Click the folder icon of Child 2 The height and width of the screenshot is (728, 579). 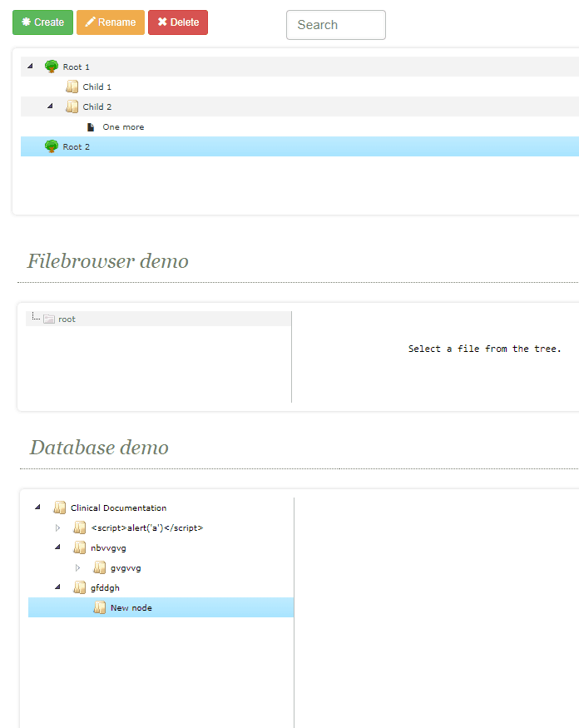[72, 106]
